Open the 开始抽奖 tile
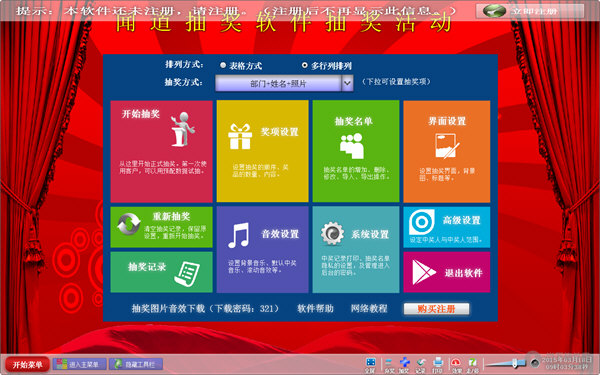The width and height of the screenshot is (600, 375). click(161, 152)
